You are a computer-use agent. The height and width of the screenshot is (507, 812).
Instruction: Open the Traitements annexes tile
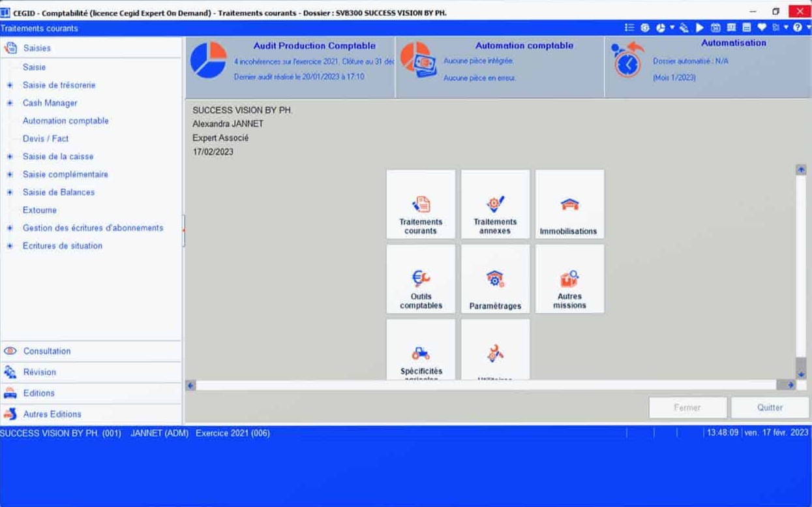coord(495,204)
